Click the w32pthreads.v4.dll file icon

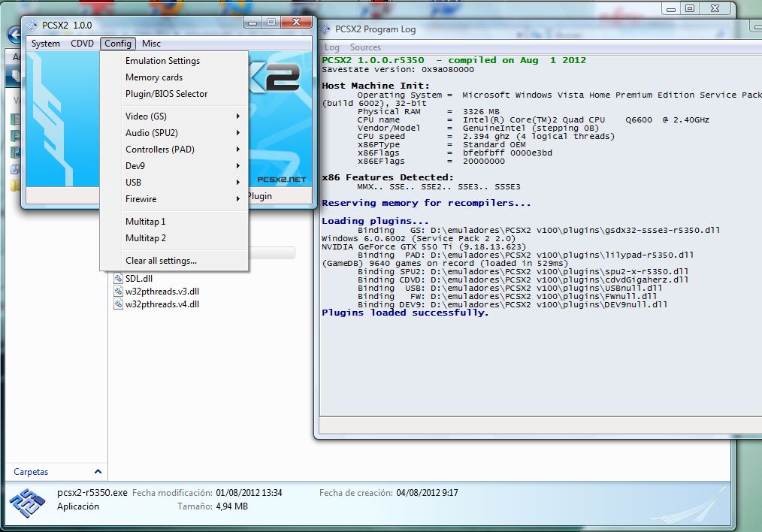[118, 304]
